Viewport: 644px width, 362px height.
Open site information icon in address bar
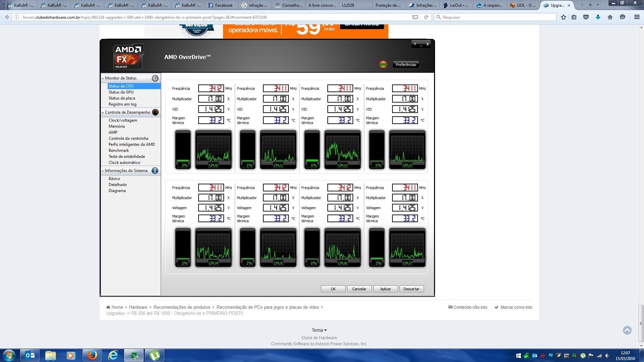click(17, 17)
